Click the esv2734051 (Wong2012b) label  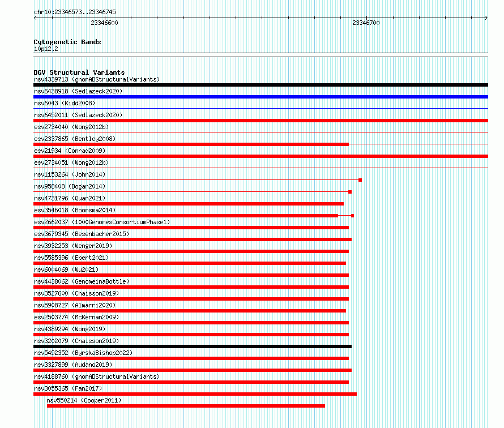point(71,162)
